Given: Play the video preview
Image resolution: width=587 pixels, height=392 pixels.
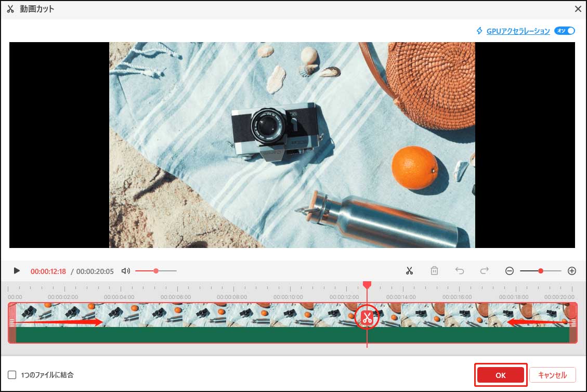Looking at the screenshot, I should pos(17,271).
